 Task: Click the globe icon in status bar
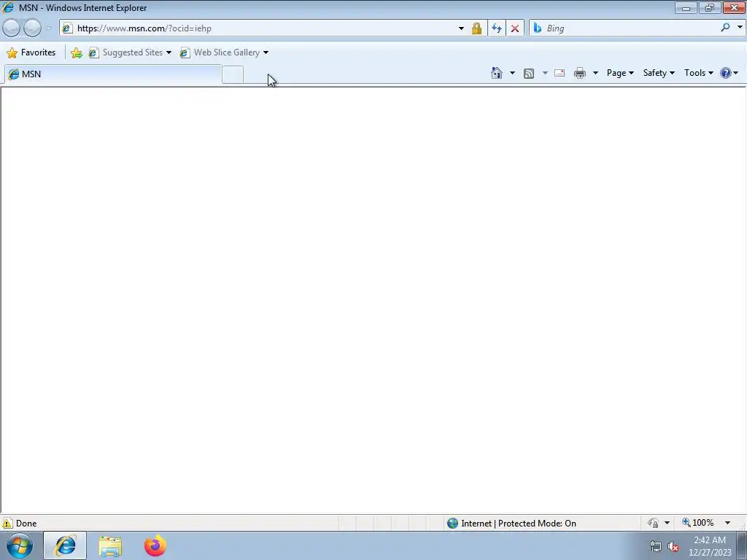point(452,524)
